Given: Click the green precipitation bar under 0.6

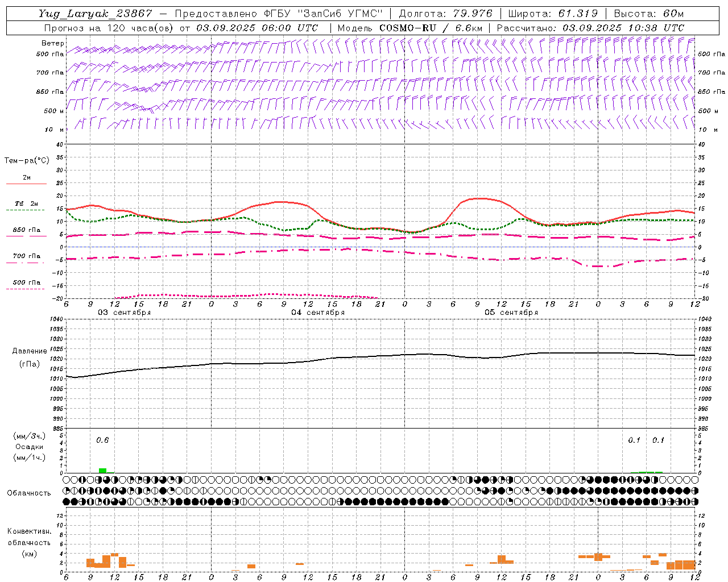Looking at the screenshot, I should point(102,471).
